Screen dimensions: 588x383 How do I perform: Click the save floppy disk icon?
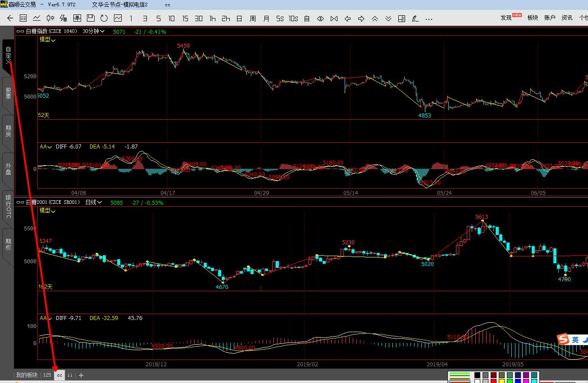coord(91,18)
